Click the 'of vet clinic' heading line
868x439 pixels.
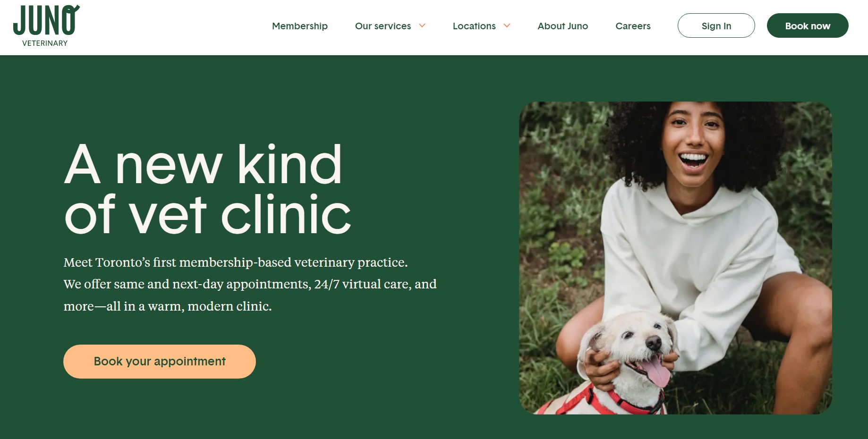pyautogui.click(x=208, y=214)
